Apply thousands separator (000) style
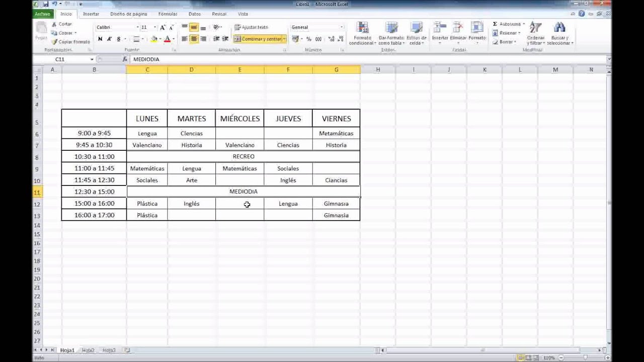 point(318,39)
